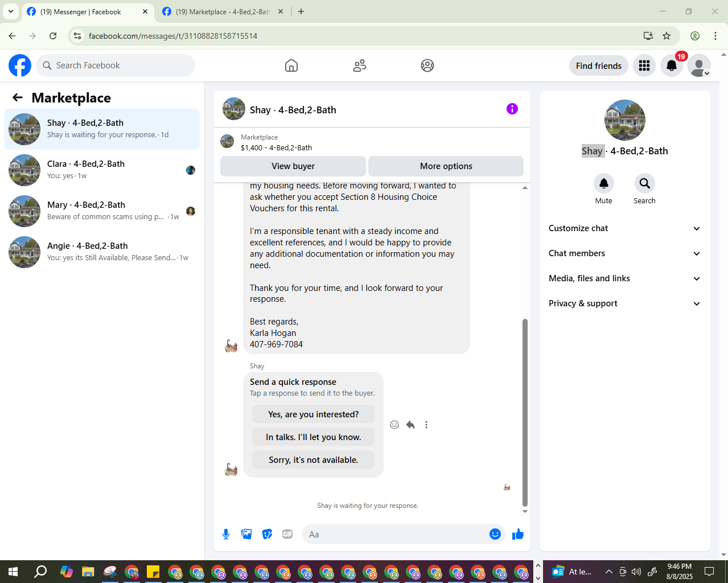The width and height of the screenshot is (728, 583).
Task: Open the Facebook menu grid icon
Action: pos(644,65)
